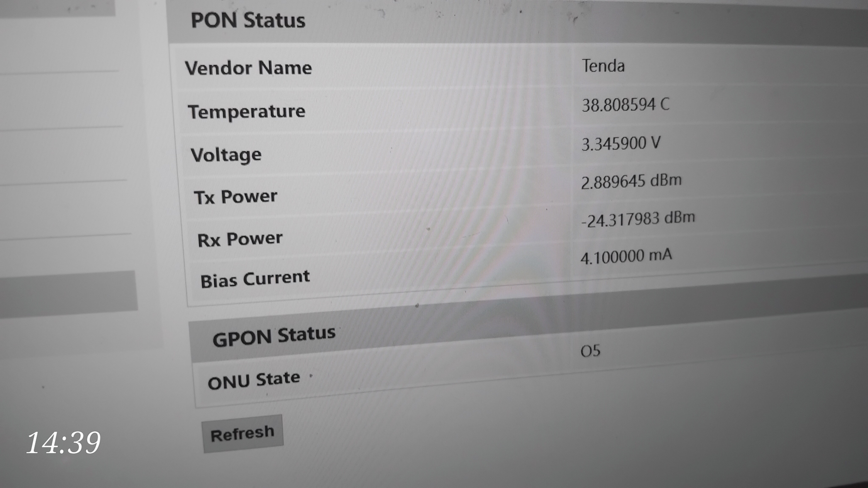Select the Rx Power label

[x=240, y=240]
